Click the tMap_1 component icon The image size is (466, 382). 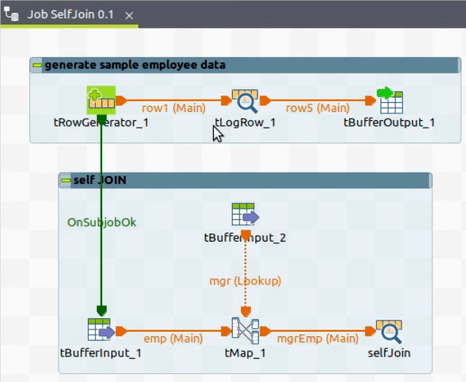coord(245,331)
